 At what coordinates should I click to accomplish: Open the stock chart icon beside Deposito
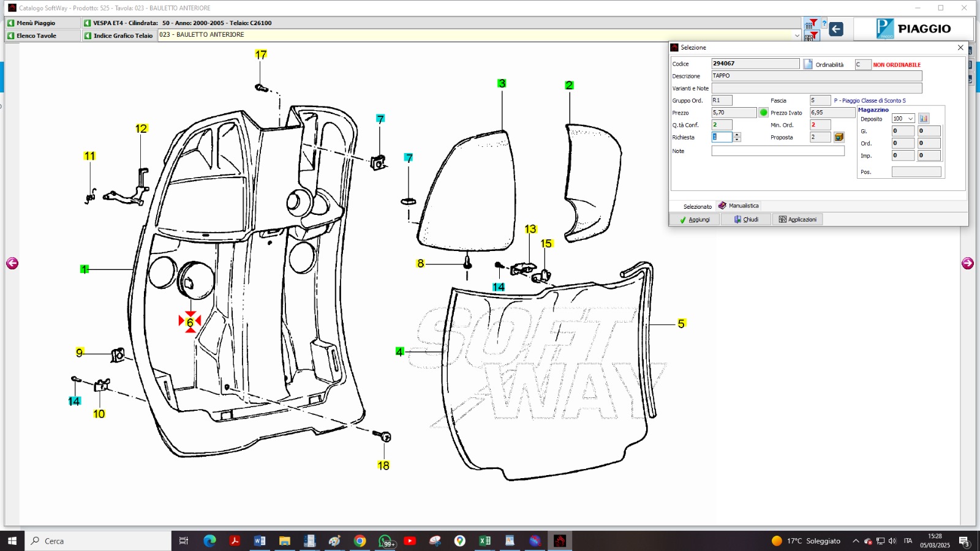[x=924, y=119]
